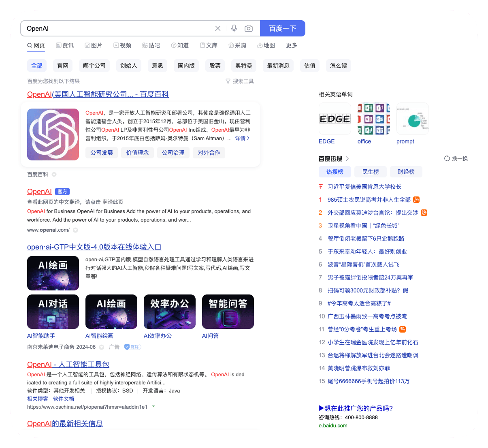Viewport: 488px width, 448px height.
Task: Open the 搜索工具 options
Action: click(240, 81)
